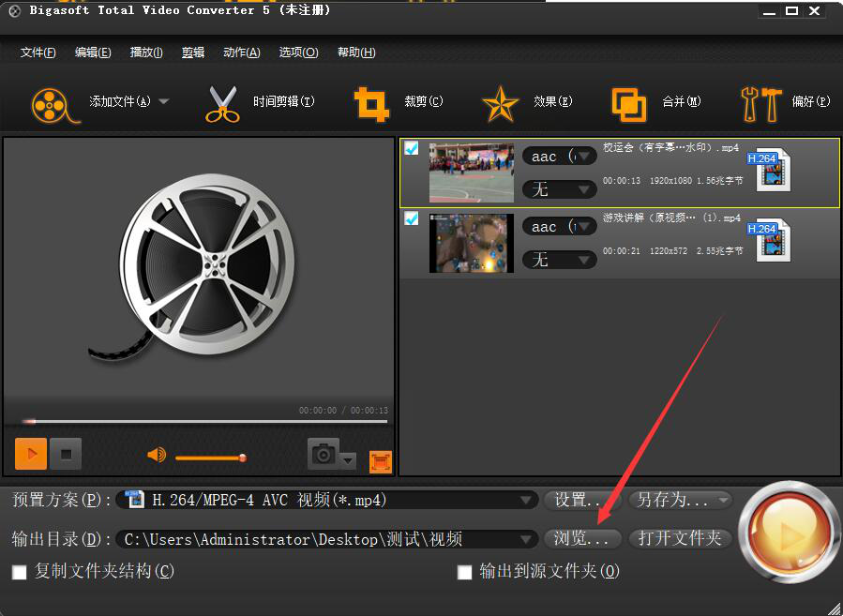Click the Add File film reel icon
843x616 pixels.
[x=54, y=105]
